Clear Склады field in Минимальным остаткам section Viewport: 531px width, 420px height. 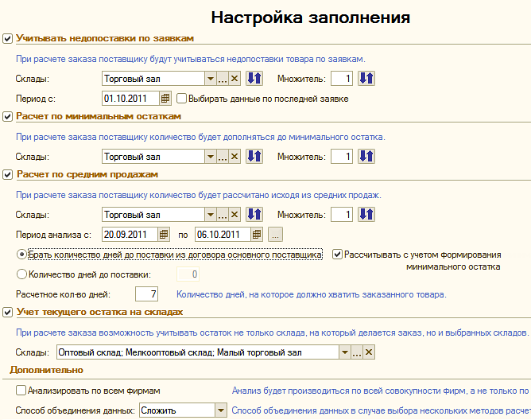234,157
